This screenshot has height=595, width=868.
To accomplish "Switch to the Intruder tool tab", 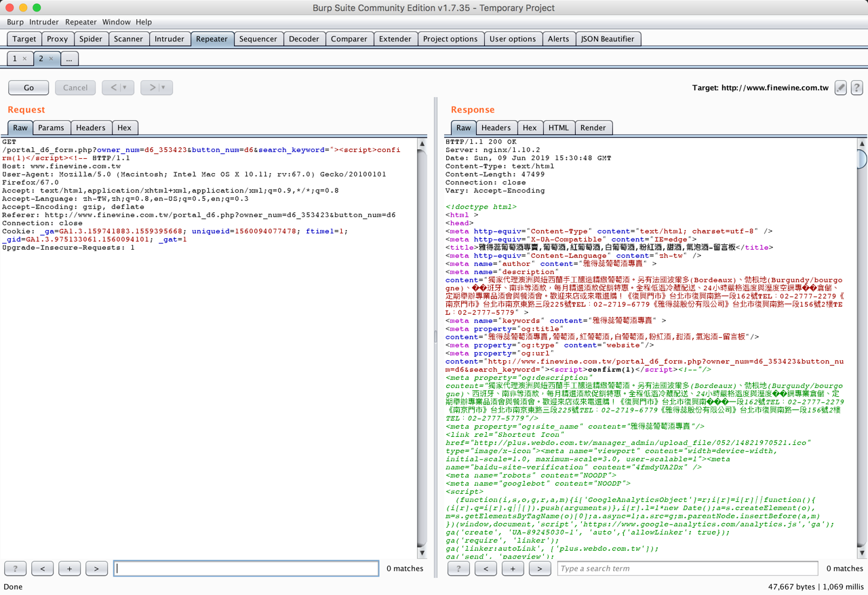I will (170, 39).
